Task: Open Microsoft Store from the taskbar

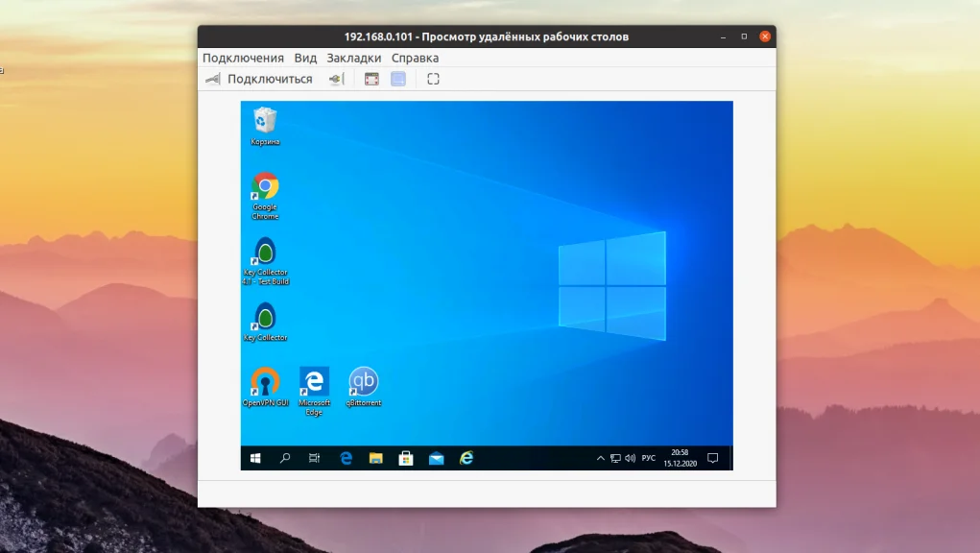Action: (404, 459)
